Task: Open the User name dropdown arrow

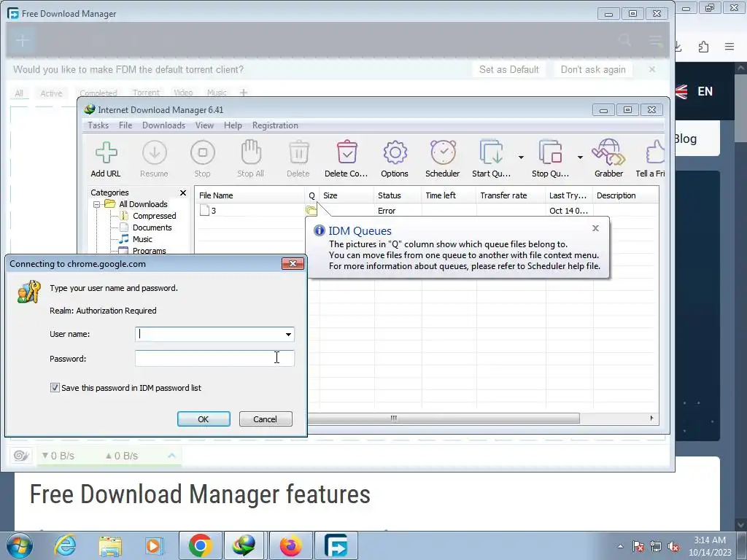Action: (x=288, y=334)
